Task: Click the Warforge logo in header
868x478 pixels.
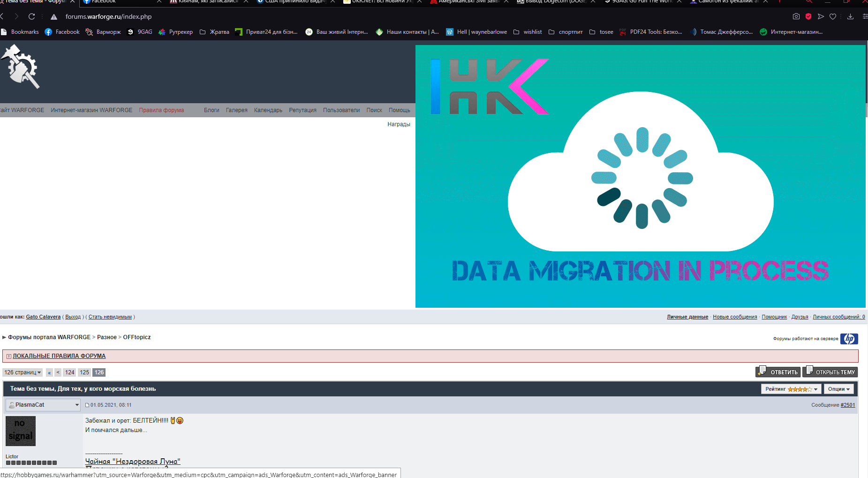Action: [20, 66]
